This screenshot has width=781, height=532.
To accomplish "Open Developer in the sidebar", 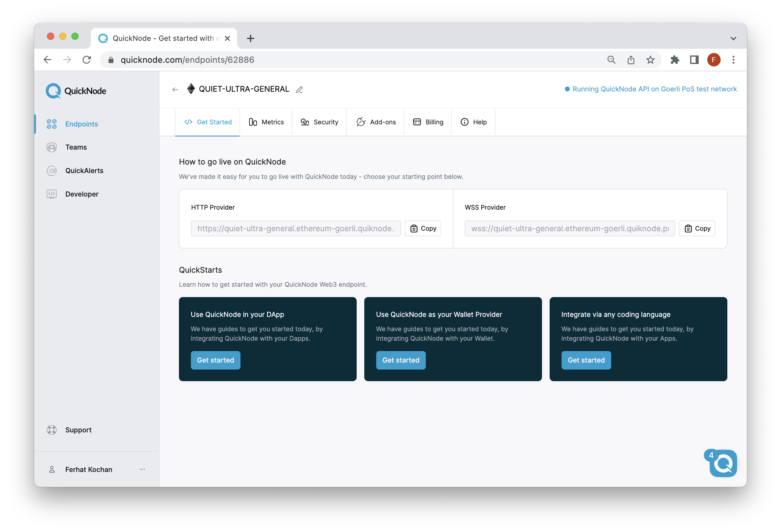I will click(82, 194).
